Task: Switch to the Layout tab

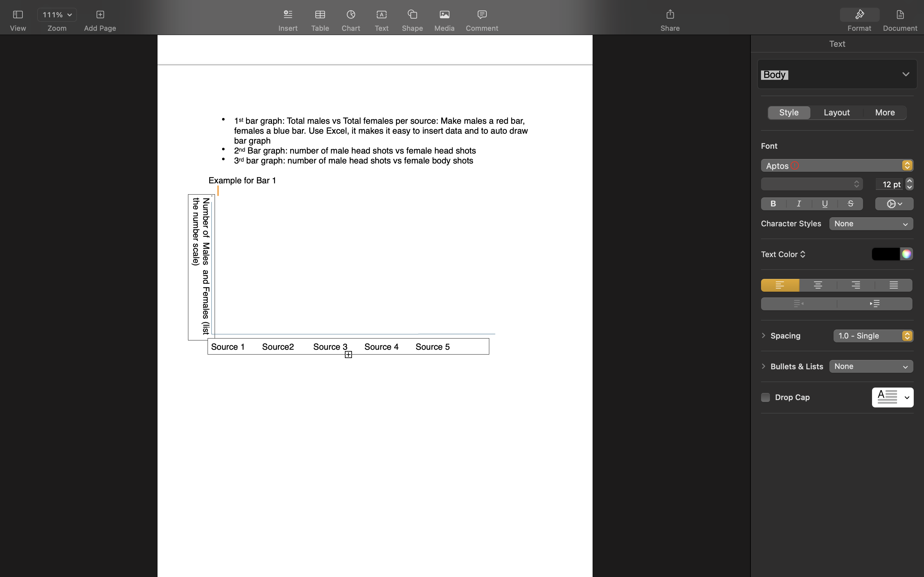Action: [836, 113]
